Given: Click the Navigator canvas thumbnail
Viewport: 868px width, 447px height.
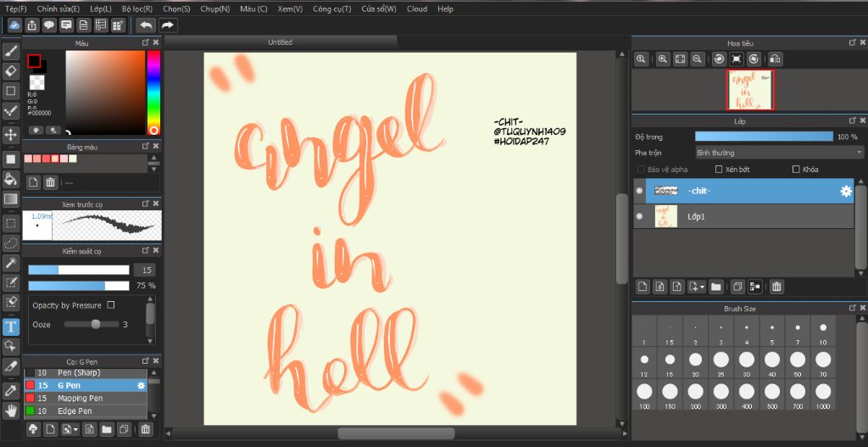Looking at the screenshot, I should coord(750,90).
